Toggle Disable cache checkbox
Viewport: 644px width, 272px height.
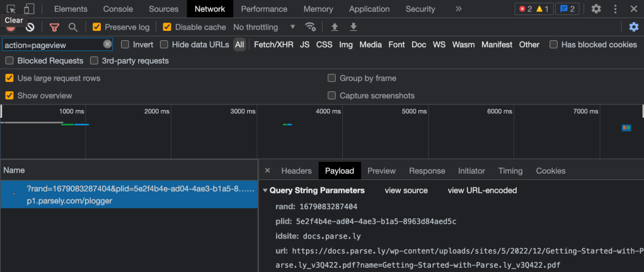(167, 27)
